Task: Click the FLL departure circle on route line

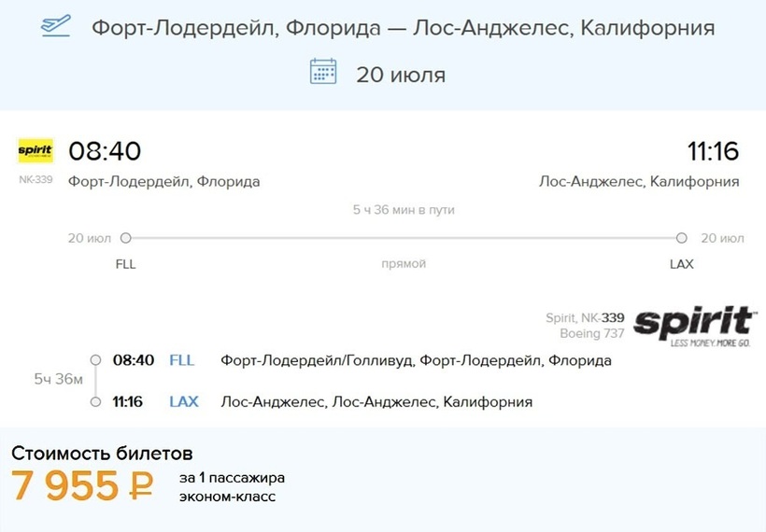Action: tap(126, 238)
